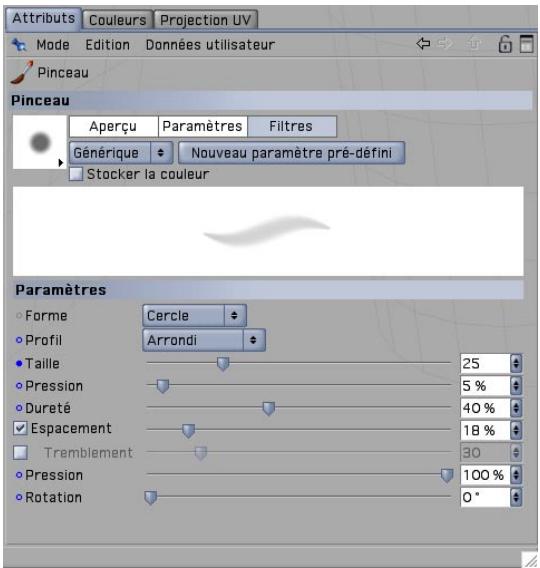Image resolution: width=540 pixels, height=568 pixels.
Task: Open the Projection UV tab
Action: pos(205,20)
